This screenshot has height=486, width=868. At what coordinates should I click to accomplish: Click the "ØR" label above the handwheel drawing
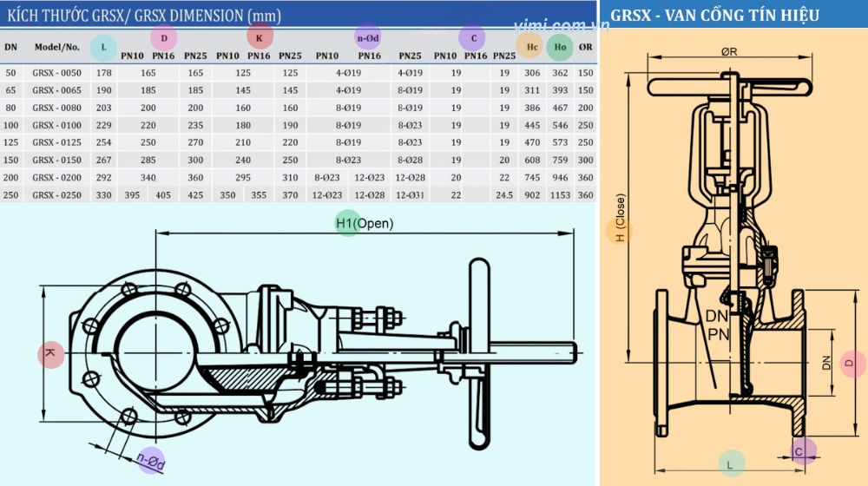(729, 51)
